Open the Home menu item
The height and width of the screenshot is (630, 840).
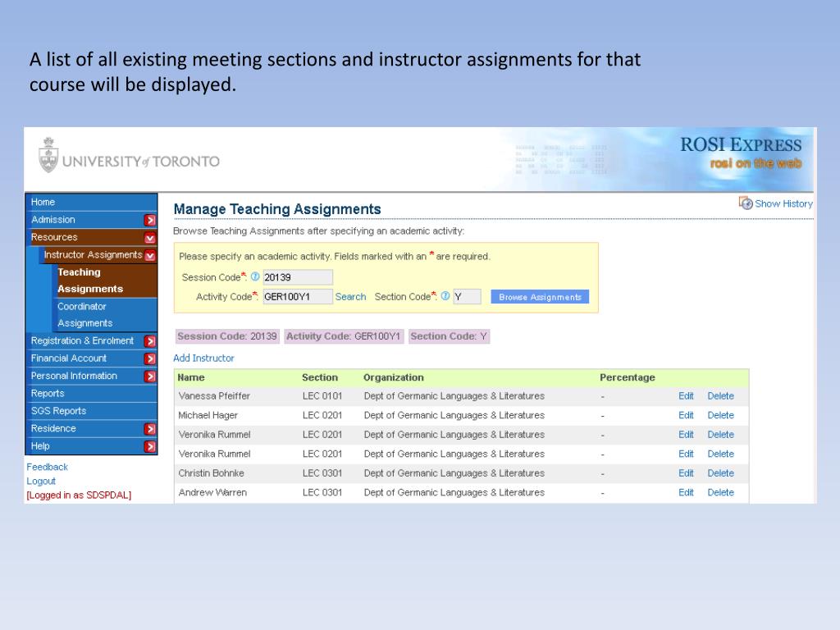43,202
